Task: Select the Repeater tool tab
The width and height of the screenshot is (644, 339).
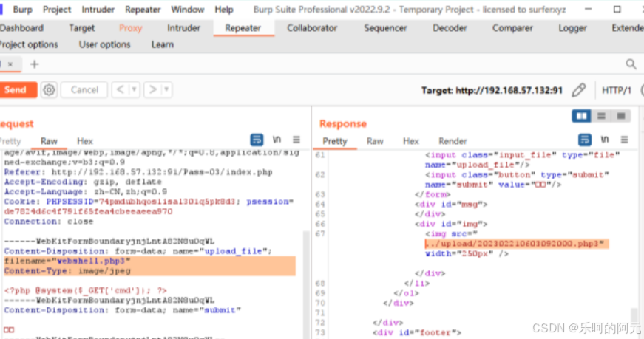Action: point(243,28)
